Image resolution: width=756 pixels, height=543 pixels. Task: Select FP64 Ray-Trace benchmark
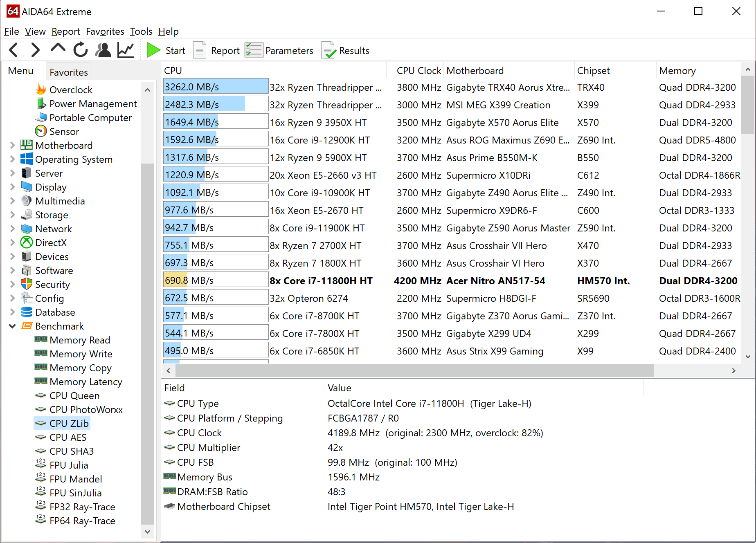click(x=82, y=521)
